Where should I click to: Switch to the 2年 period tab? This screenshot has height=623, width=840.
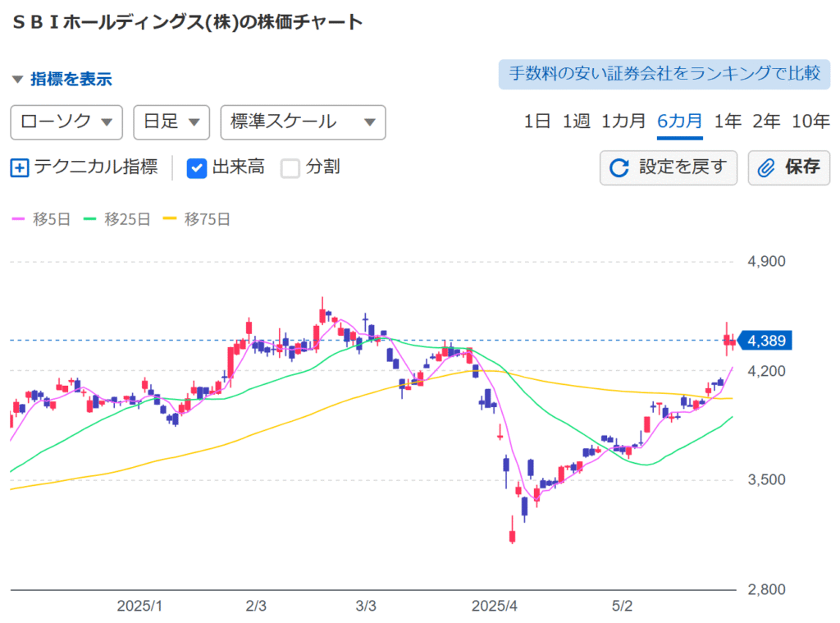tap(766, 121)
